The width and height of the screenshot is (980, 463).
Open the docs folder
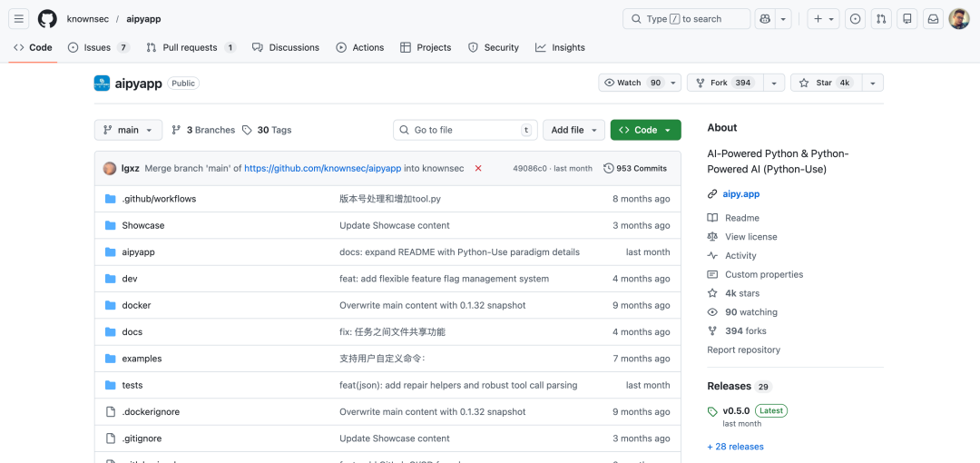point(132,332)
